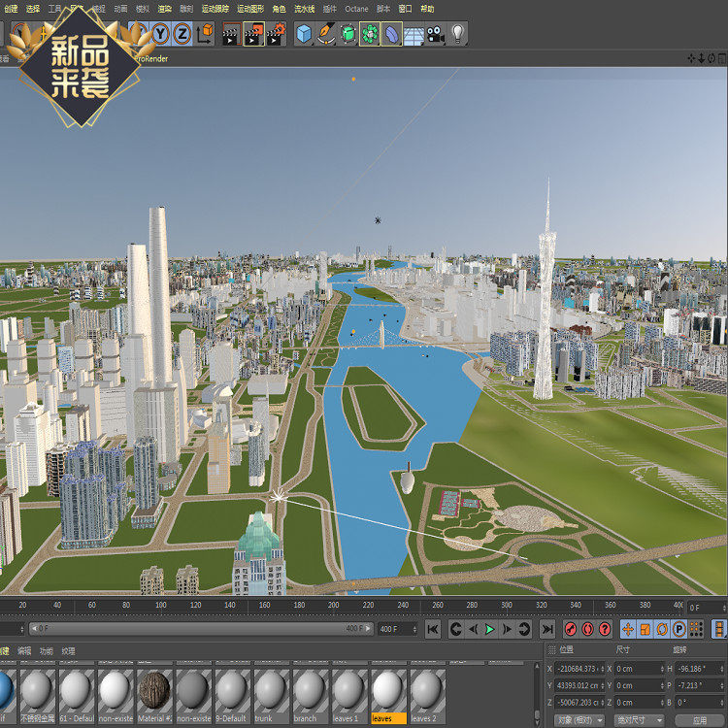Click stepper on position X field
The image size is (728, 728).
tap(602, 669)
